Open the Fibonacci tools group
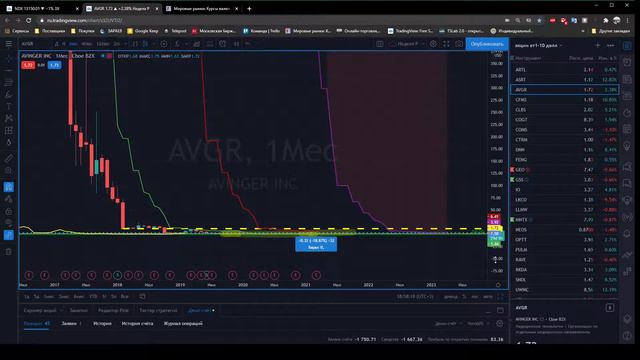The height and width of the screenshot is (360, 640). pyautogui.click(x=9, y=82)
